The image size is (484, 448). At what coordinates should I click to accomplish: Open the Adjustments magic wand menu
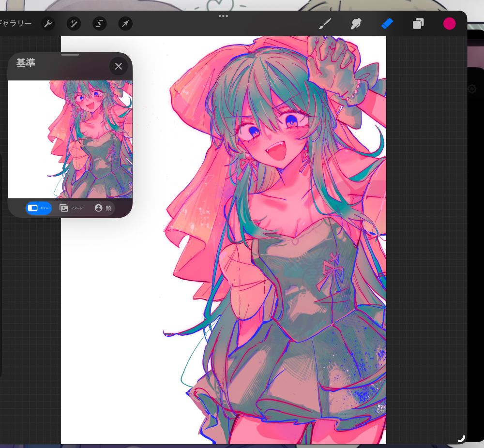click(x=74, y=23)
